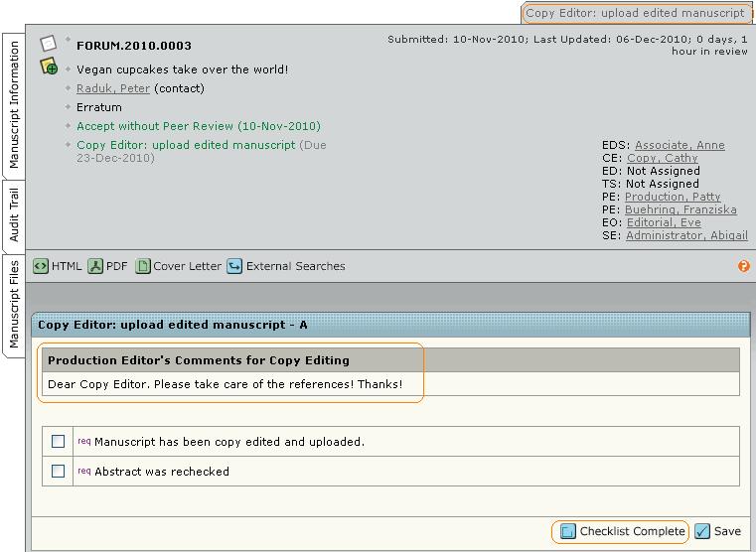The image size is (756, 552).
Task: Click the HTML proof icon
Action: (41, 266)
